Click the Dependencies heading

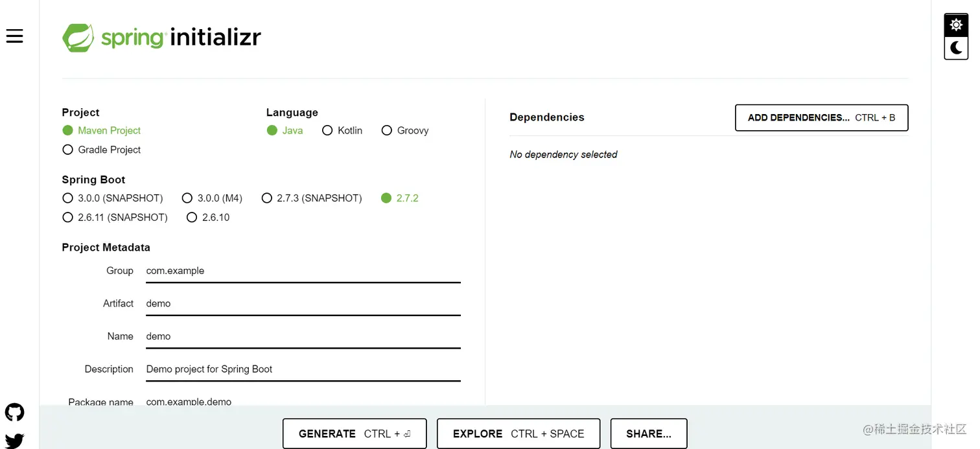(547, 117)
